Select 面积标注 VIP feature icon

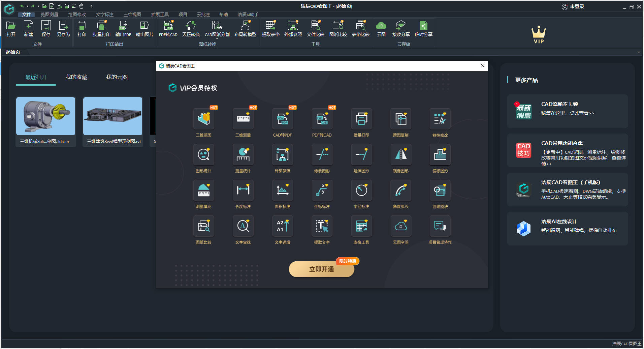pos(283,190)
